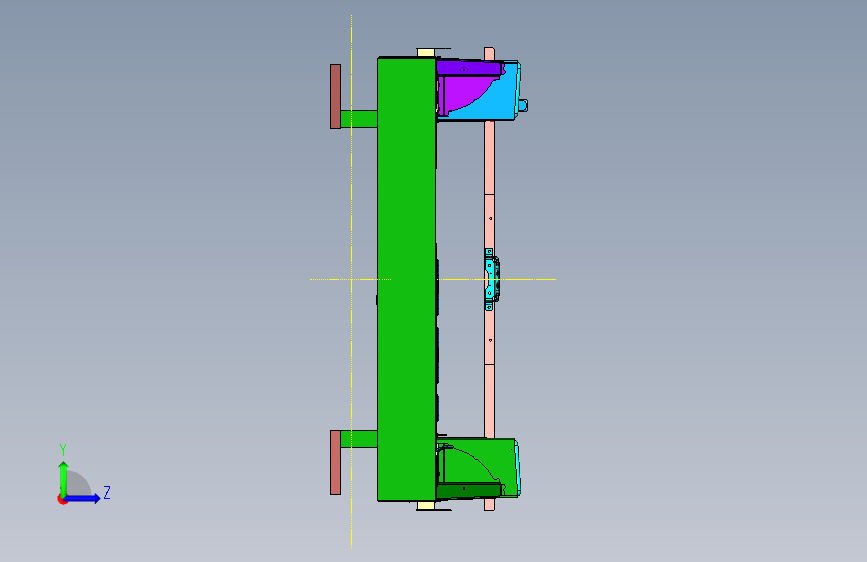The image size is (867, 562).
Task: Click the green Y axis arrow of the triad
Action: point(64,478)
